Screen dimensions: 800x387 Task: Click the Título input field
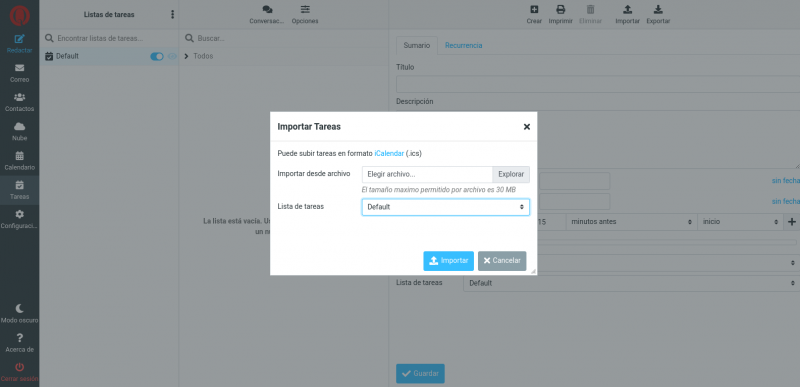tap(598, 84)
